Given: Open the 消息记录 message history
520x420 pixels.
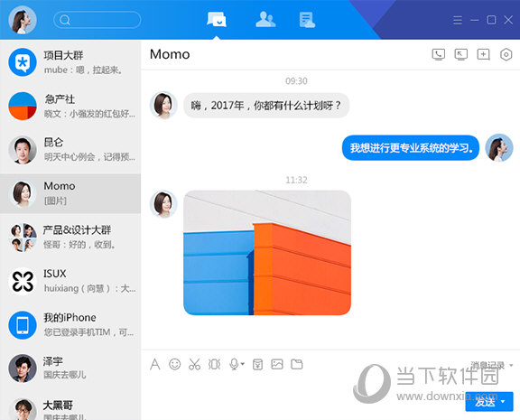Looking at the screenshot, I should pos(487,365).
